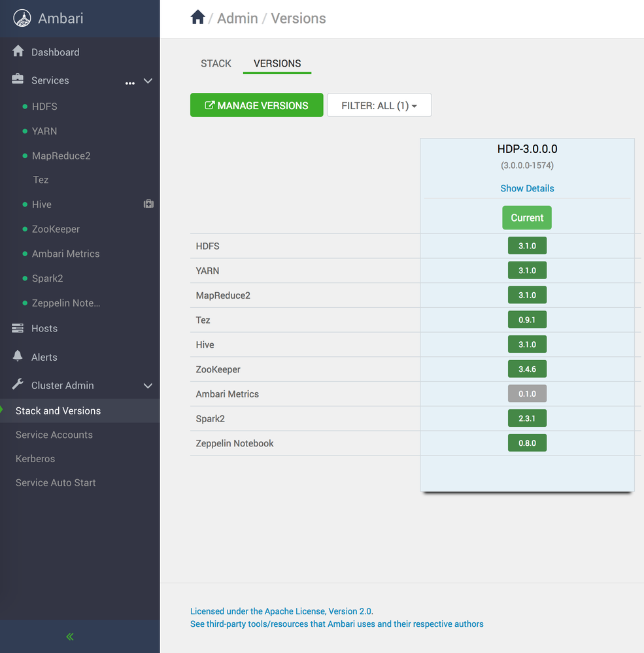
Task: Click the MANAGE VERSIONS button
Action: pyautogui.click(x=256, y=105)
